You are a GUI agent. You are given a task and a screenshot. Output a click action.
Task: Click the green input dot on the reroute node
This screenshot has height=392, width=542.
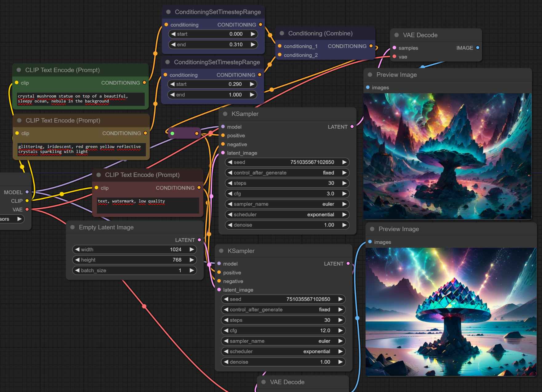[172, 133]
